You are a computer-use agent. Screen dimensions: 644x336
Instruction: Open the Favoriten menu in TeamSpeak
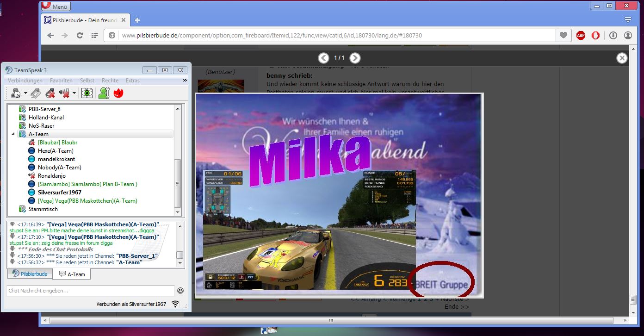pos(61,81)
